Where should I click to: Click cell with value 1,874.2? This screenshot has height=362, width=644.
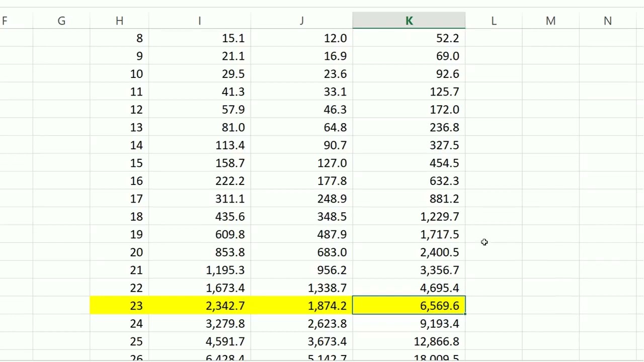click(x=301, y=306)
